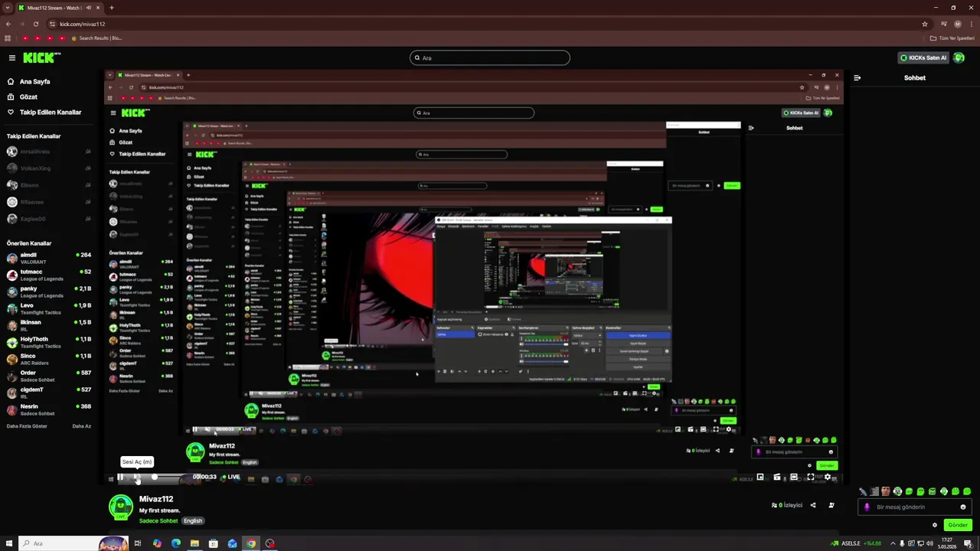The width and height of the screenshot is (980, 551).
Task: Mute the tab using the tab speaker icon
Action: (89, 8)
